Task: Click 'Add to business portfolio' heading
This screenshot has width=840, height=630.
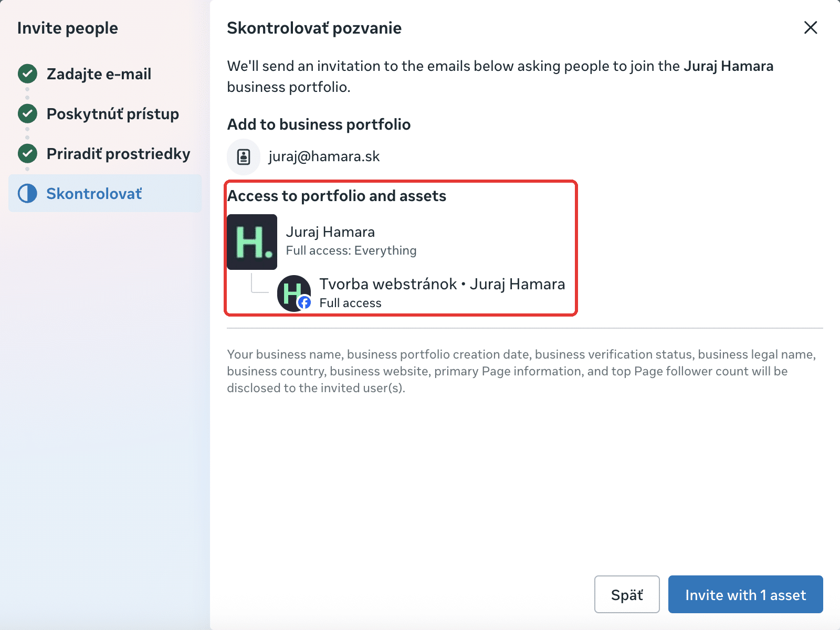Action: [319, 124]
